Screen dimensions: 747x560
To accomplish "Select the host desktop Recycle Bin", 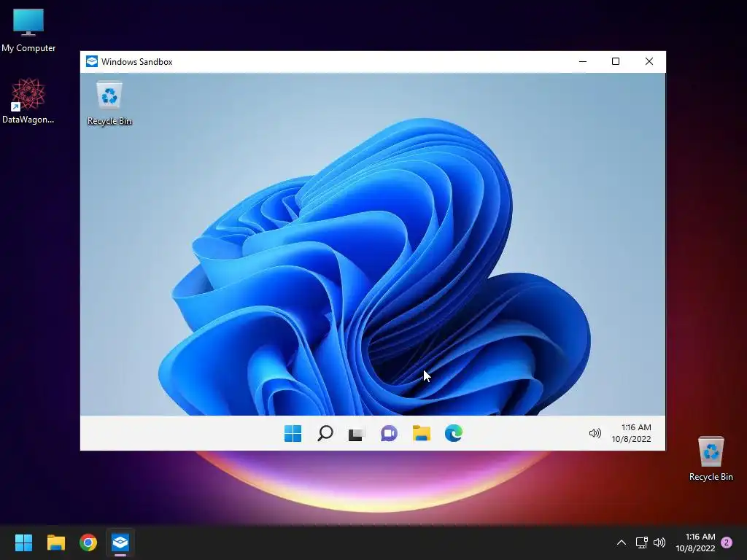I will pos(711,459).
